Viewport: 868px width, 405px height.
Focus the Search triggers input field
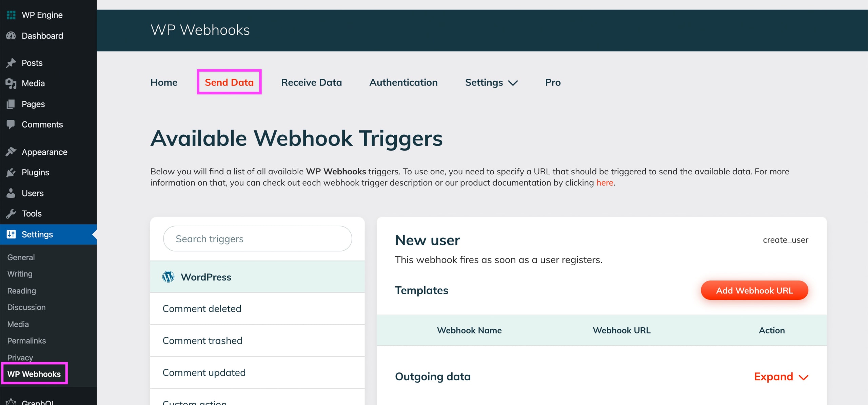(x=257, y=239)
